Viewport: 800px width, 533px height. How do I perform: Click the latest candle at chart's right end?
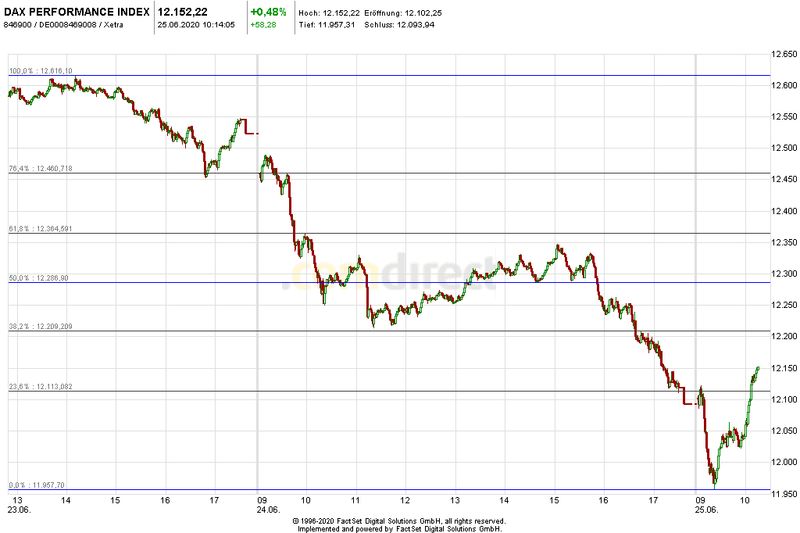click(x=757, y=369)
